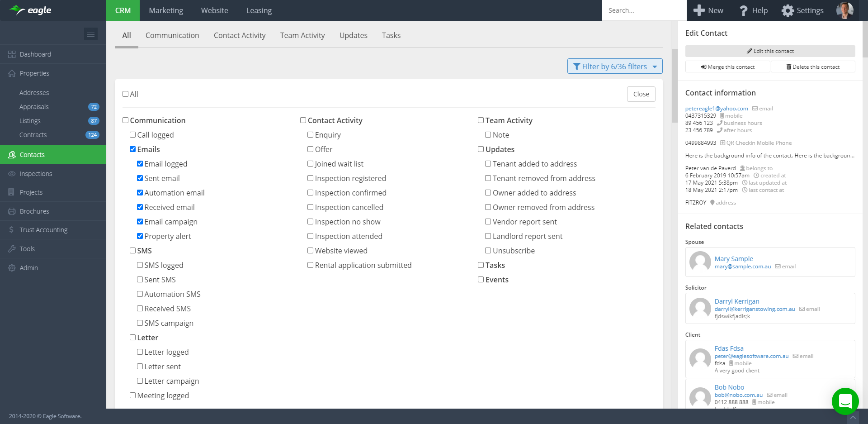Click the user profile avatar photo

click(x=844, y=10)
